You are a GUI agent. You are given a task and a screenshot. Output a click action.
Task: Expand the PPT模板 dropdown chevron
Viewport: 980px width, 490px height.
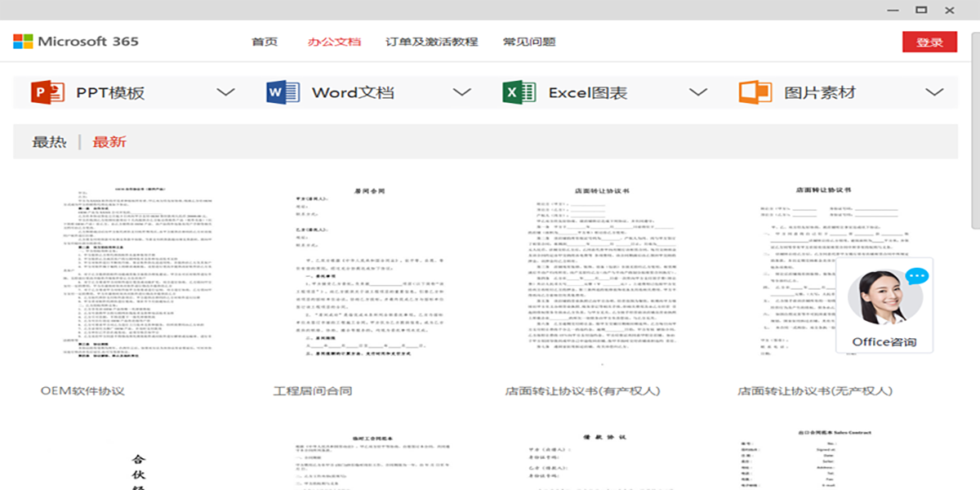coord(225,92)
